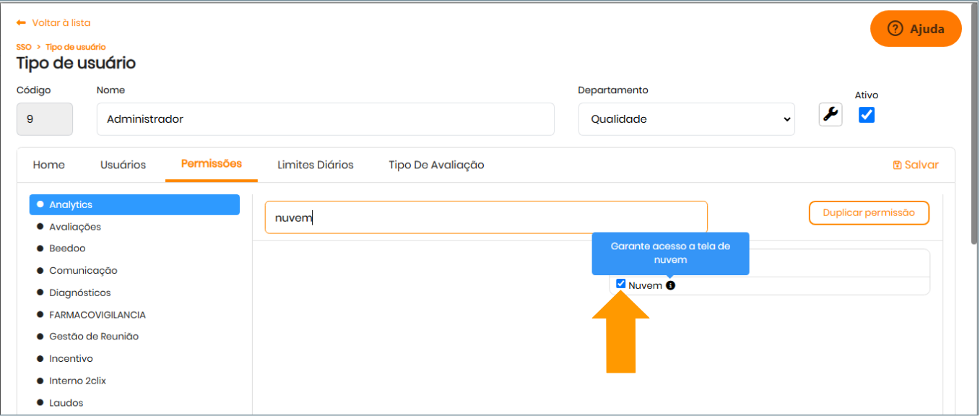Select Comunicação in the module list
980x416 pixels.
pyautogui.click(x=83, y=271)
